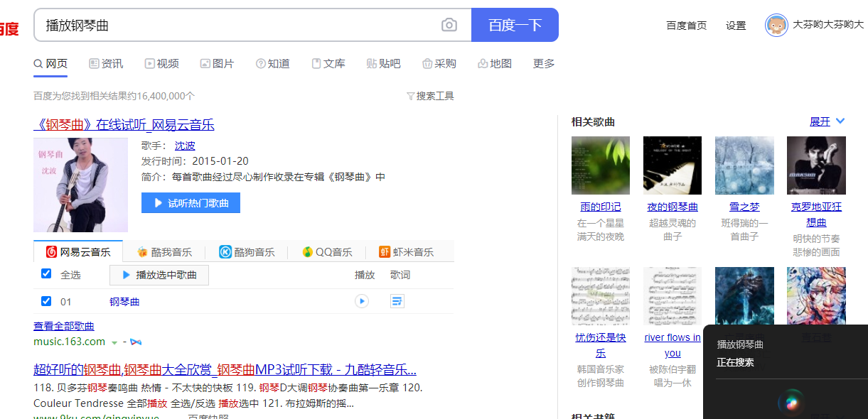Open the singer 沈波 link
Image resolution: width=868 pixels, height=419 pixels.
(185, 146)
